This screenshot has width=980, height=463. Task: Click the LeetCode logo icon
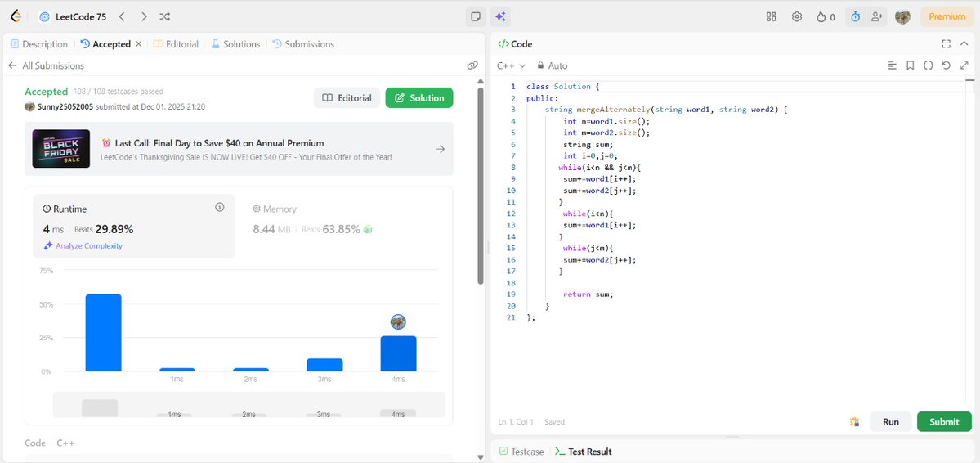tap(17, 16)
